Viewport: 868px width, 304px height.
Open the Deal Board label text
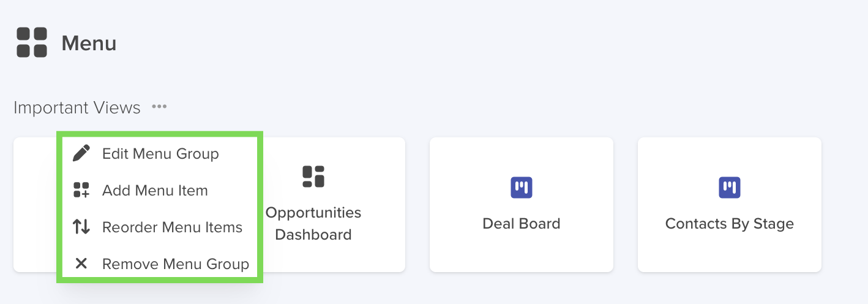coord(522,224)
